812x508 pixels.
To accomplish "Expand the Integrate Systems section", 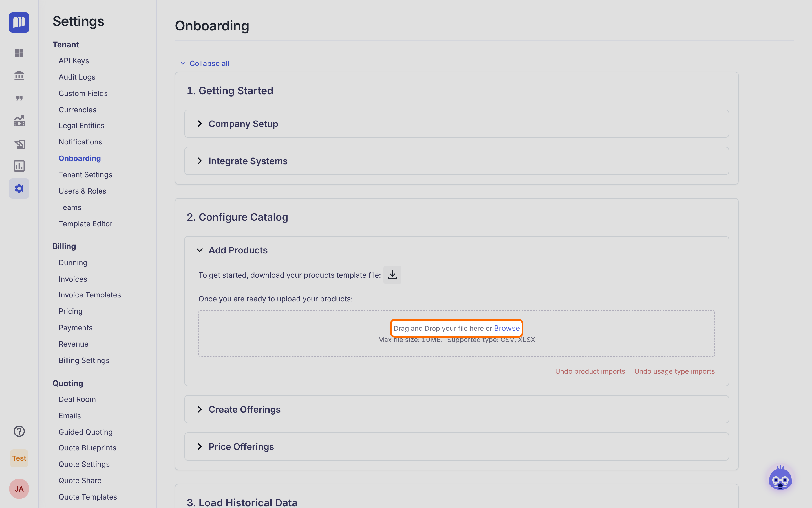I will click(x=456, y=161).
